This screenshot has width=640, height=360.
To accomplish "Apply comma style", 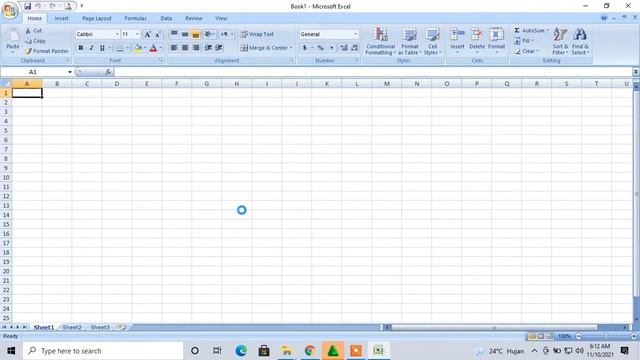I will [331, 48].
